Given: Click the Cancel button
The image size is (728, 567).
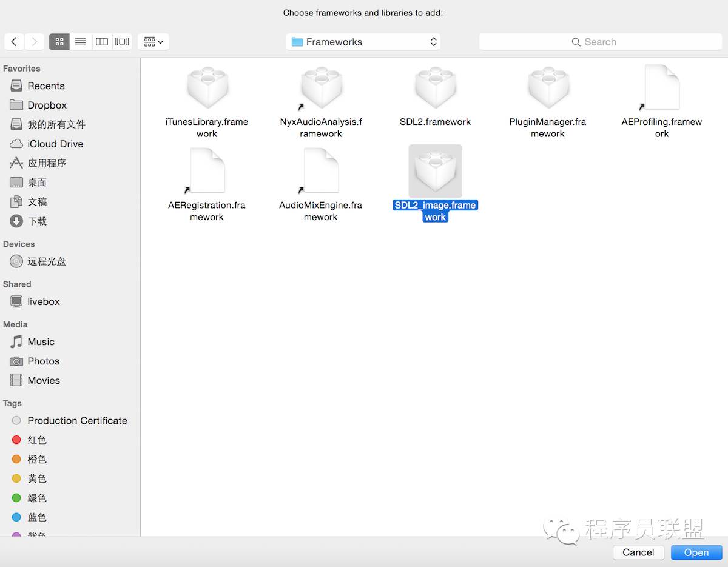Looking at the screenshot, I should coord(638,552).
